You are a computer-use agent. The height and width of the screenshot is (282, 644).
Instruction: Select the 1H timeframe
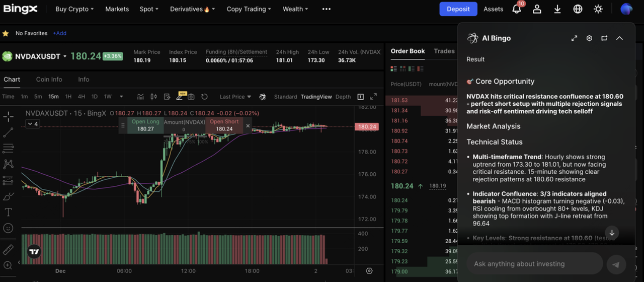[x=68, y=97]
